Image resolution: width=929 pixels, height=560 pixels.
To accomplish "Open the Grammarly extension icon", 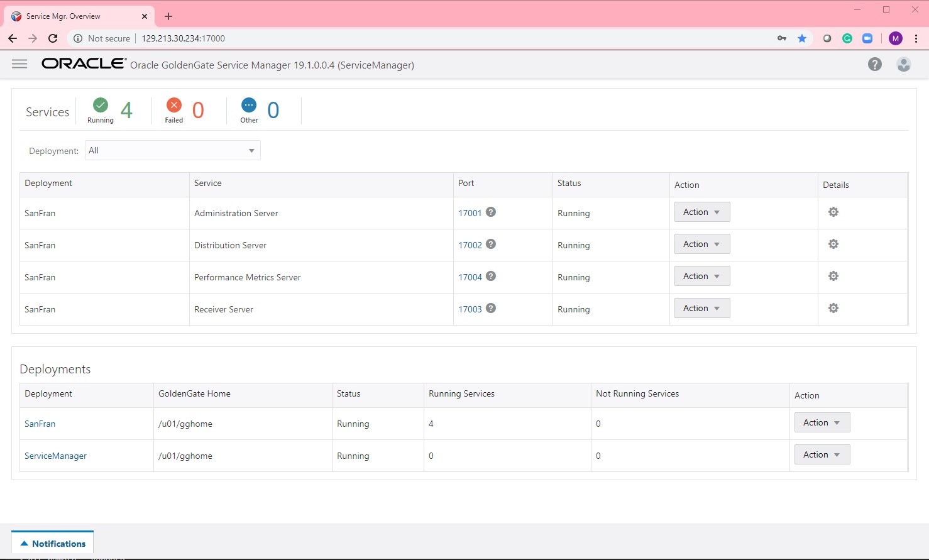I will pyautogui.click(x=847, y=38).
